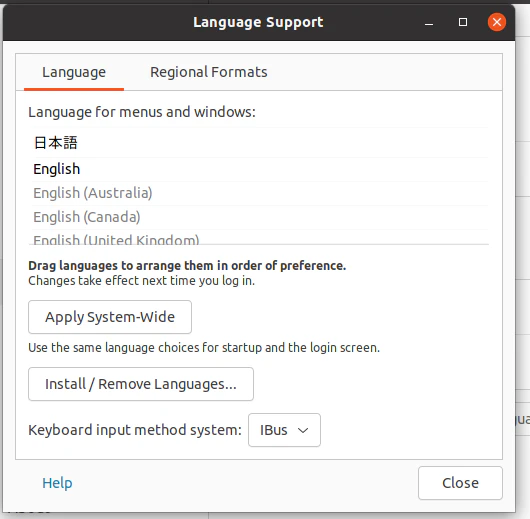Viewport: 530px width, 519px height.
Task: Open Install / Remove Languages dialog
Action: point(141,384)
